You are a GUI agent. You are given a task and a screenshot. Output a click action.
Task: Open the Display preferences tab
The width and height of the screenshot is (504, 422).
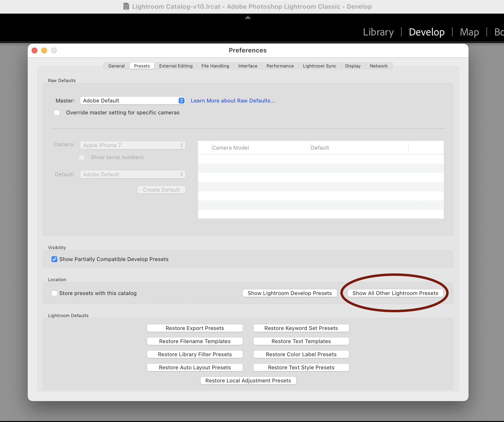(353, 66)
